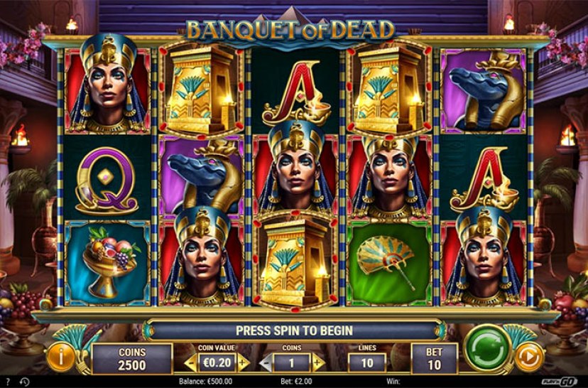Viewport: 588px width, 388px height.
Task: Increase coins count with plus arrow
Action: click(318, 363)
